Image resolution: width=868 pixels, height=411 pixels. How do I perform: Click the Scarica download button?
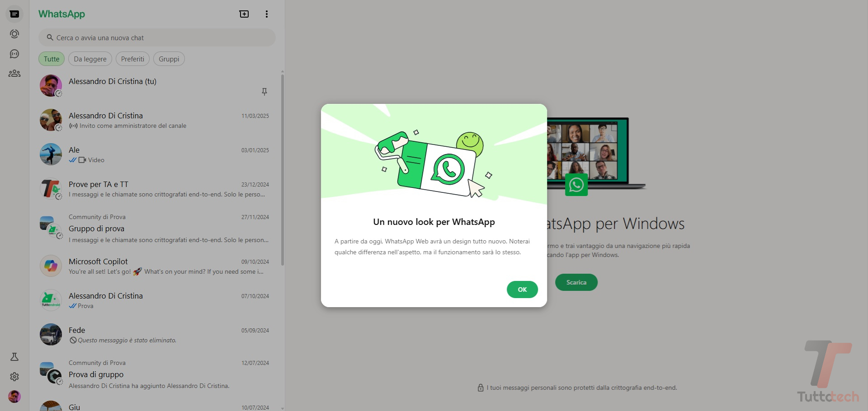576,282
